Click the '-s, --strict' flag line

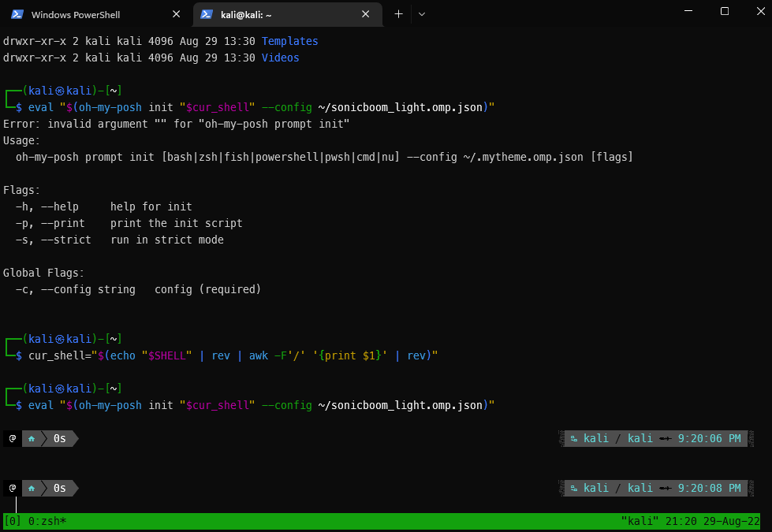click(x=119, y=240)
